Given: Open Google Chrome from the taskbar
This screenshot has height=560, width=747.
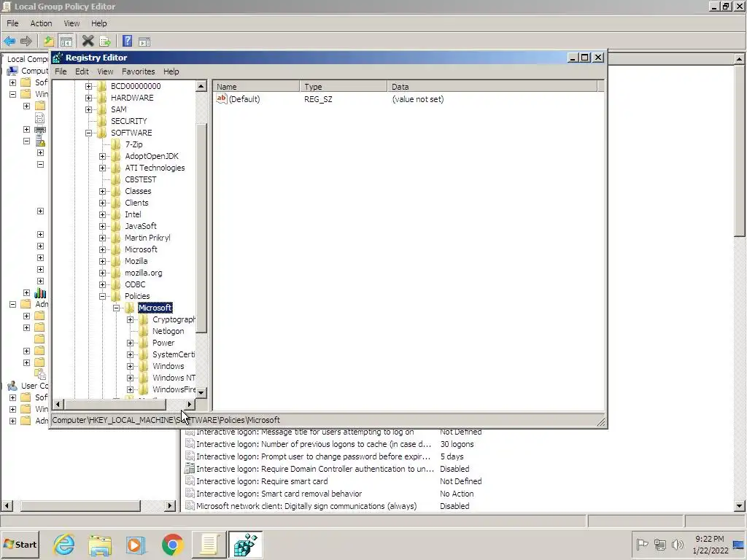Looking at the screenshot, I should [172, 544].
